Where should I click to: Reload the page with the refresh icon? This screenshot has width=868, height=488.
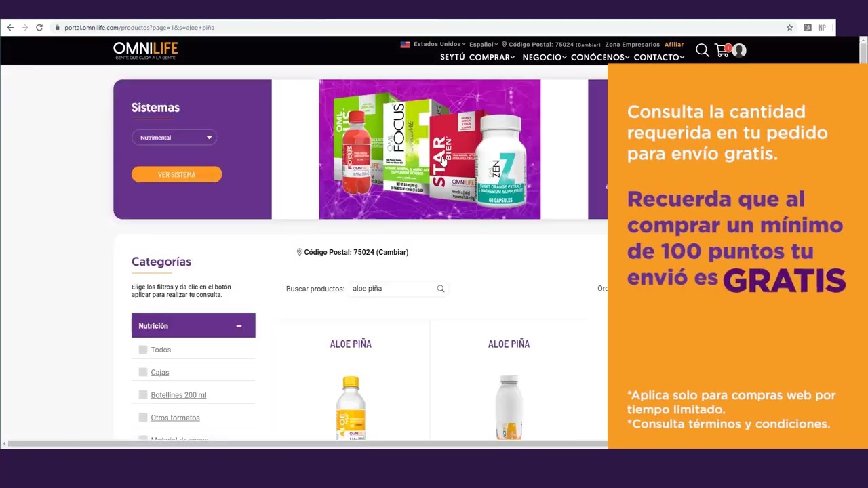click(x=39, y=28)
